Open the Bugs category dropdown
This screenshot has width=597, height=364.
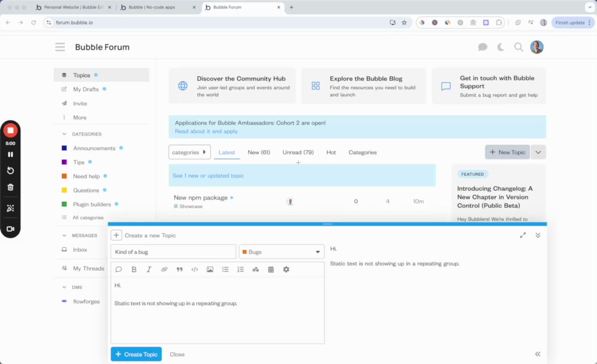[281, 252]
